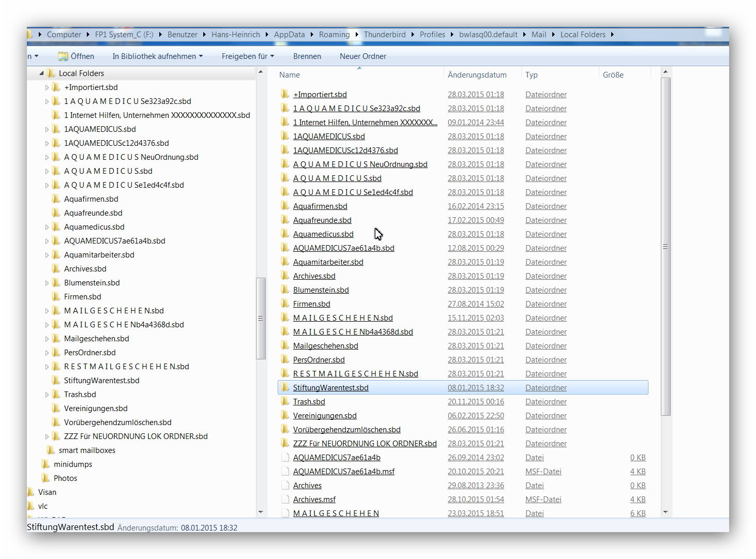Click bwlasq00.default breadcrumb segment
The width and height of the screenshot is (756, 559).
point(488,34)
